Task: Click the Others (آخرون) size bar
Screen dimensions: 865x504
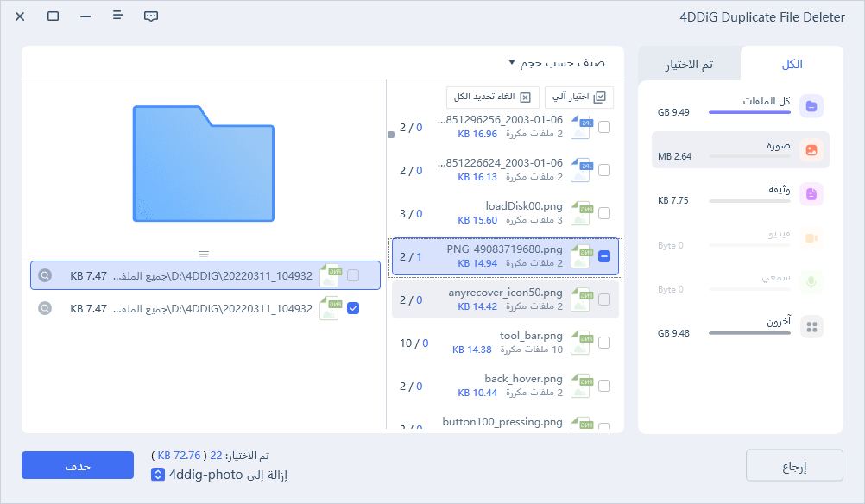Action: tap(749, 333)
